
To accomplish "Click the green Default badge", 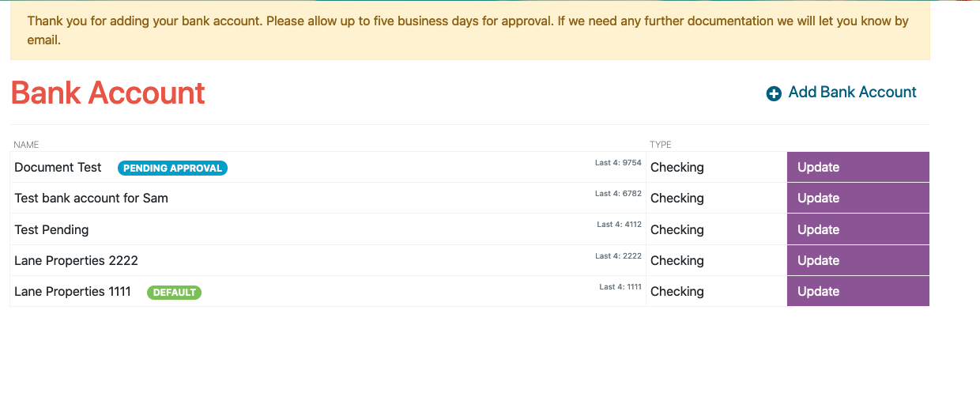I will (174, 292).
